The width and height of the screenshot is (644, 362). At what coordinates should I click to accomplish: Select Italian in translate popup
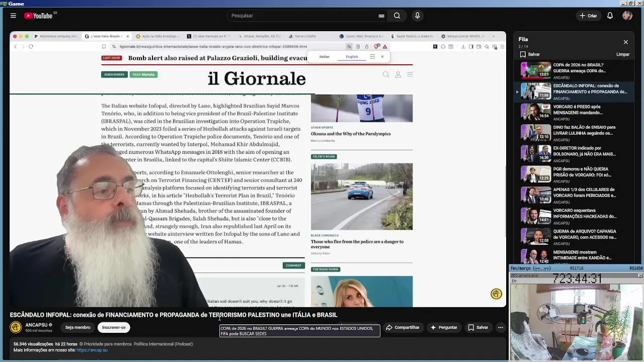point(325,57)
